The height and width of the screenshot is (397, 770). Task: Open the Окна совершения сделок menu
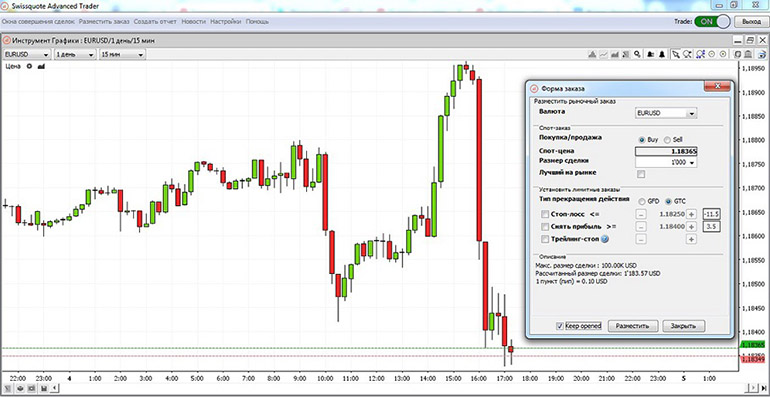point(38,22)
